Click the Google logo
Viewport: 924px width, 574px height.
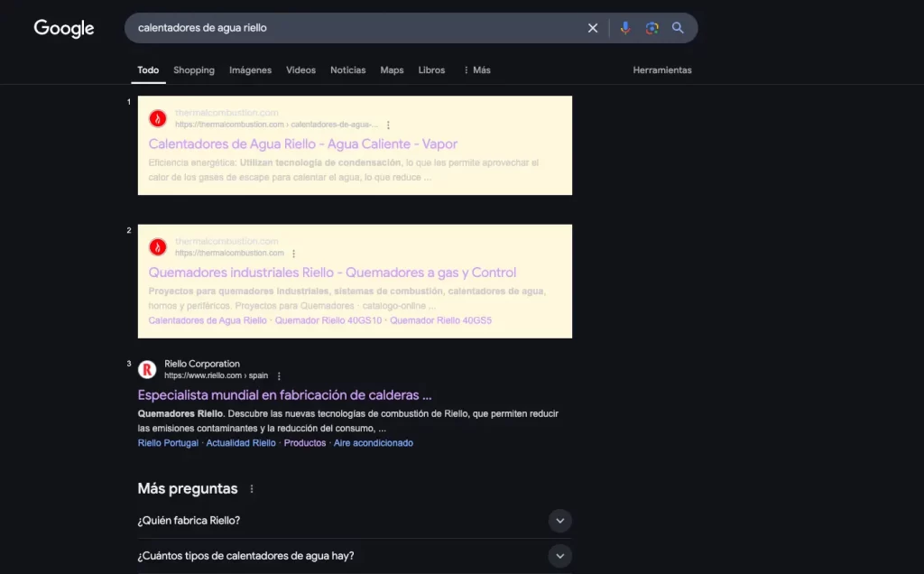[x=64, y=28]
